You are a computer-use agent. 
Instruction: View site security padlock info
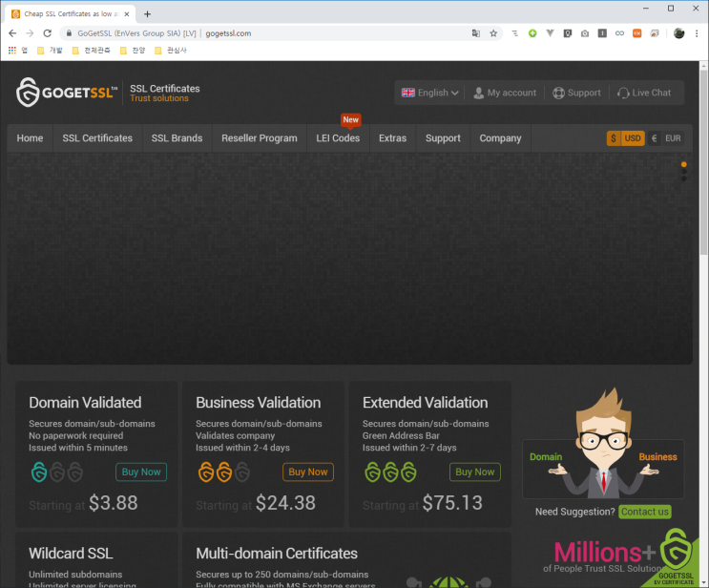tap(69, 33)
